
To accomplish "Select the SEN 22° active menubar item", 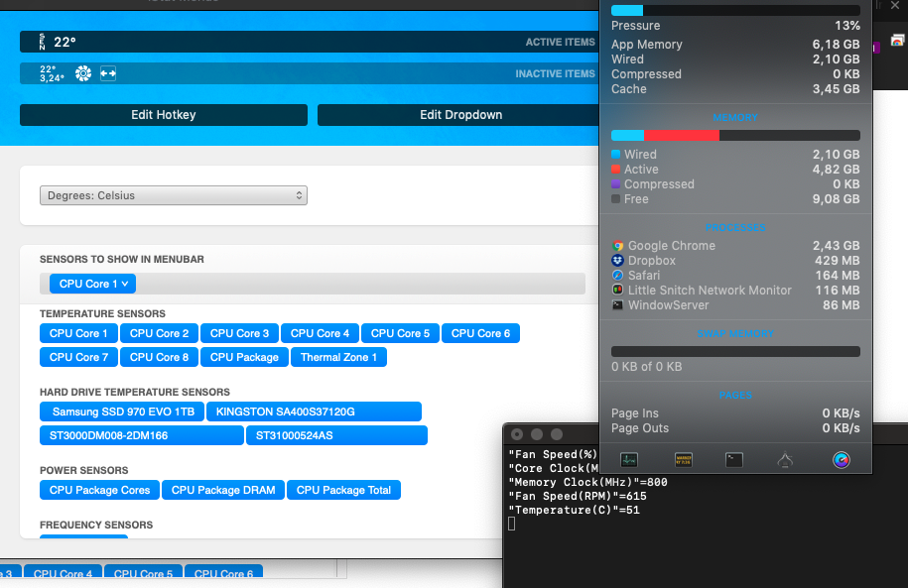I will click(x=58, y=42).
